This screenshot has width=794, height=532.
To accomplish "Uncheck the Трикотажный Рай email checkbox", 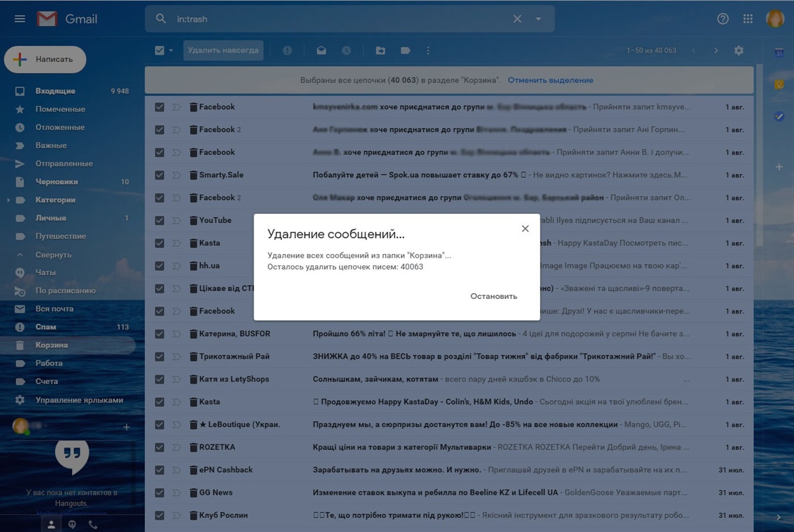I will click(159, 357).
